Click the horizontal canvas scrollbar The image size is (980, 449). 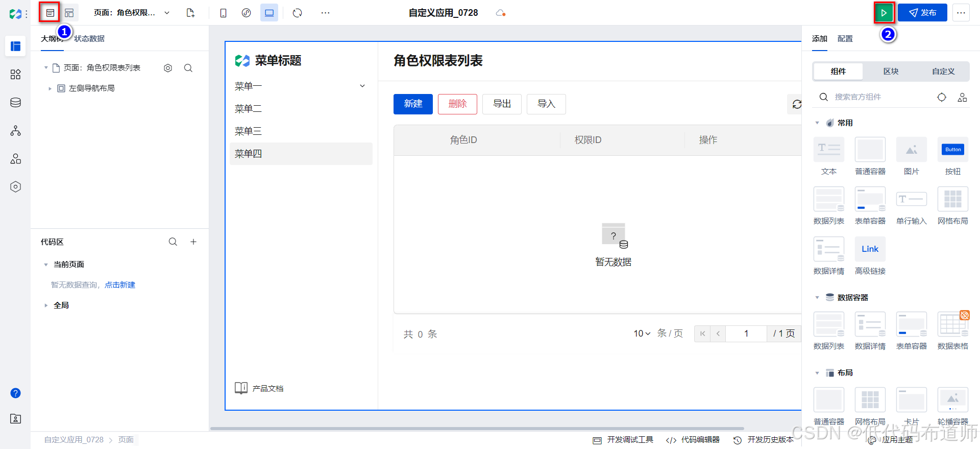pos(477,429)
